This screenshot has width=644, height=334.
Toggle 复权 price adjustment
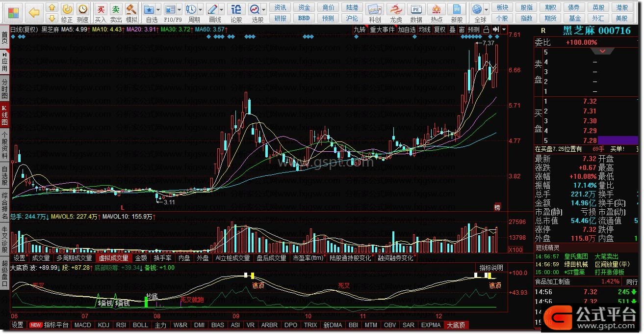(x=440, y=29)
